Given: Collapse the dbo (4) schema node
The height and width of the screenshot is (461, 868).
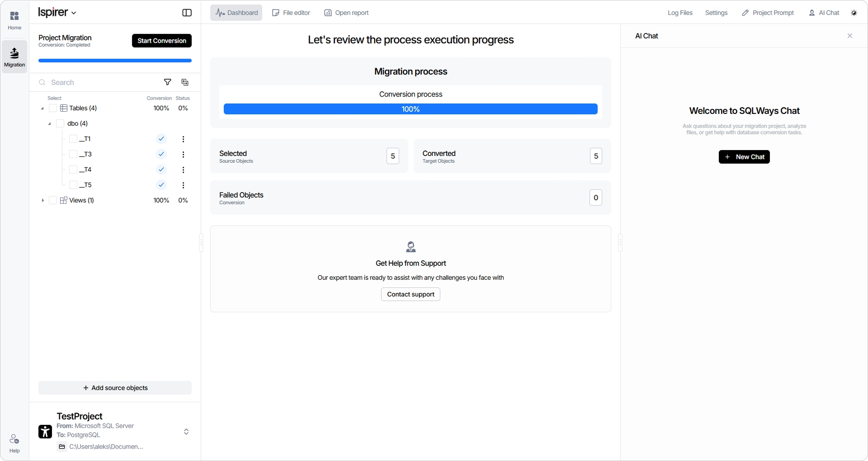Looking at the screenshot, I should (x=49, y=124).
